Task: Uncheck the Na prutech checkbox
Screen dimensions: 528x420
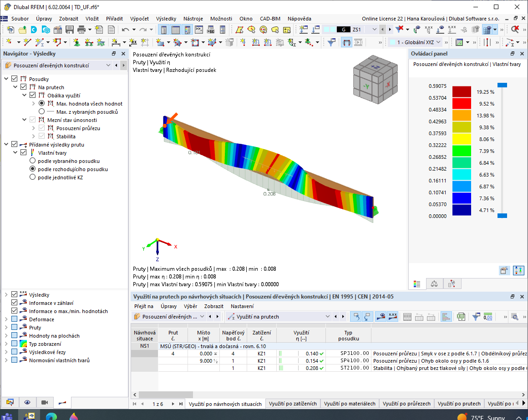Action: click(24, 87)
